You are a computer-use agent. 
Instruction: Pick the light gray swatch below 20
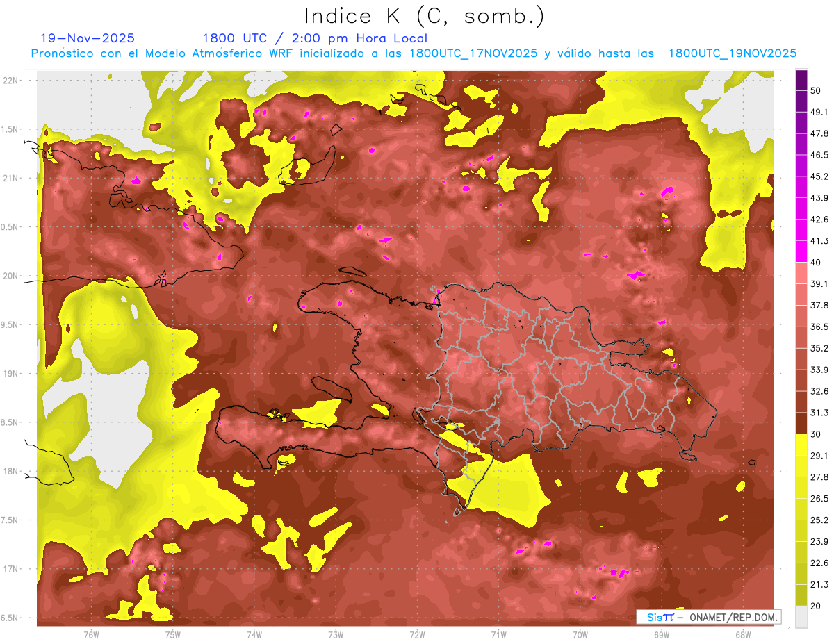point(801,617)
